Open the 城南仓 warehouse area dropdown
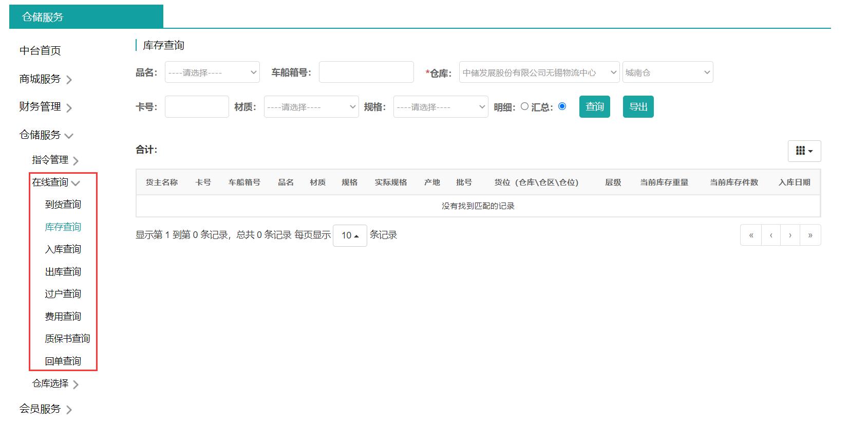The width and height of the screenshot is (868, 421). pos(667,72)
